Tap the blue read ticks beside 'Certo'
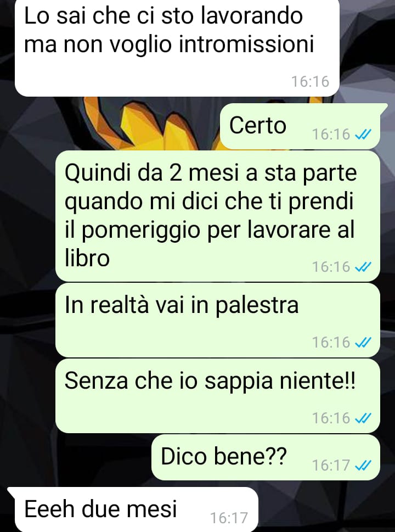 click(x=363, y=135)
